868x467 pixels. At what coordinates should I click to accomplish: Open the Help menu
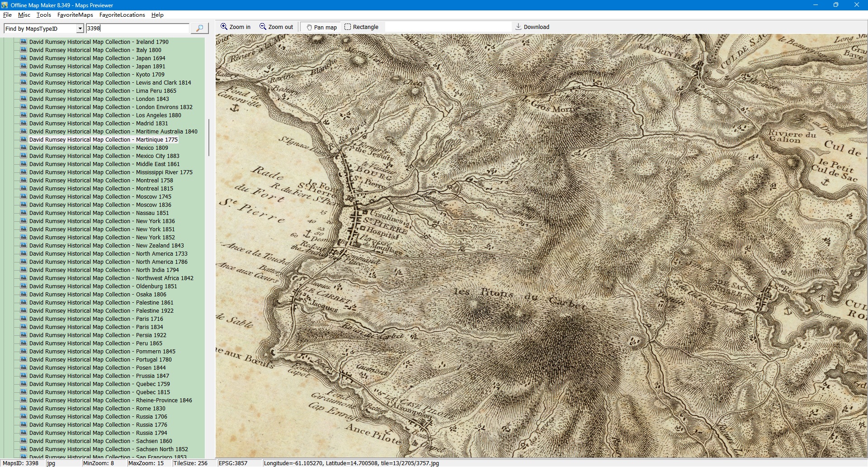[157, 15]
